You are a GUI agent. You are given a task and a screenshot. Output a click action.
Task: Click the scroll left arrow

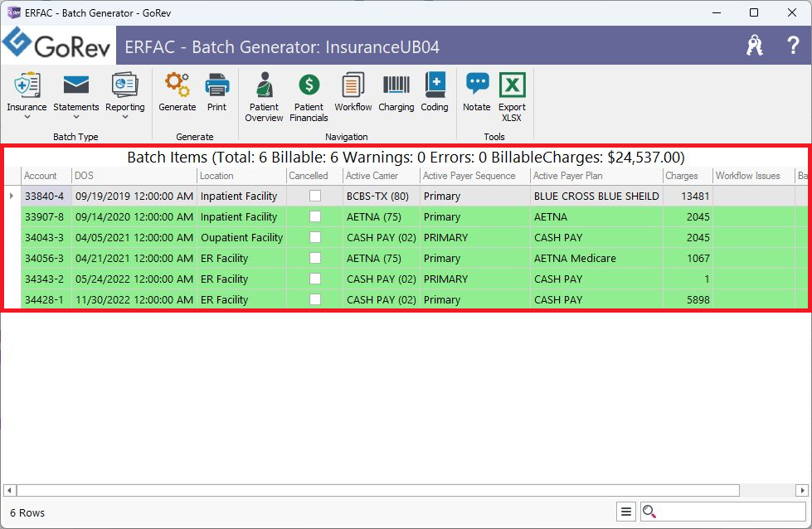point(9,490)
